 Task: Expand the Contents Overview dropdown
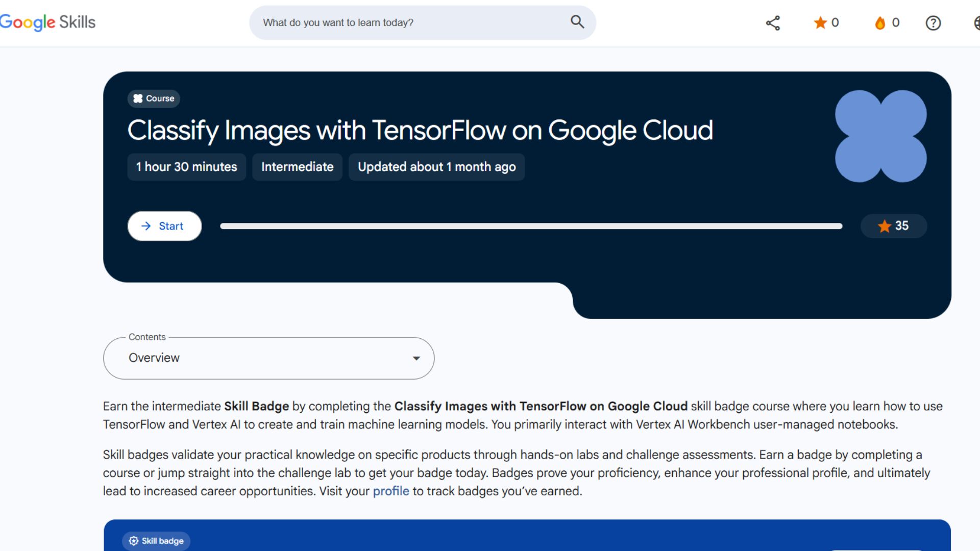[268, 358]
